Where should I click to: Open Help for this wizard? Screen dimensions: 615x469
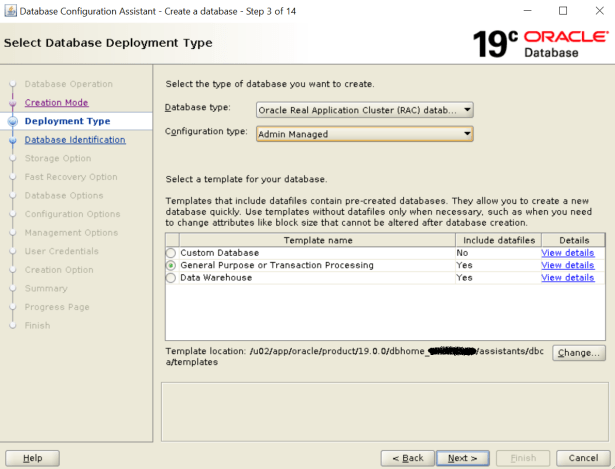[32, 458]
